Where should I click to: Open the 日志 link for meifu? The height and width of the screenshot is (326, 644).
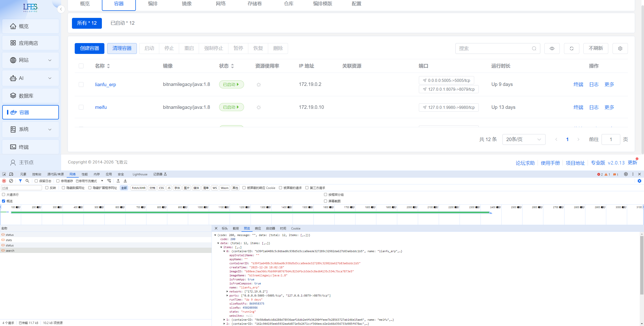point(594,107)
